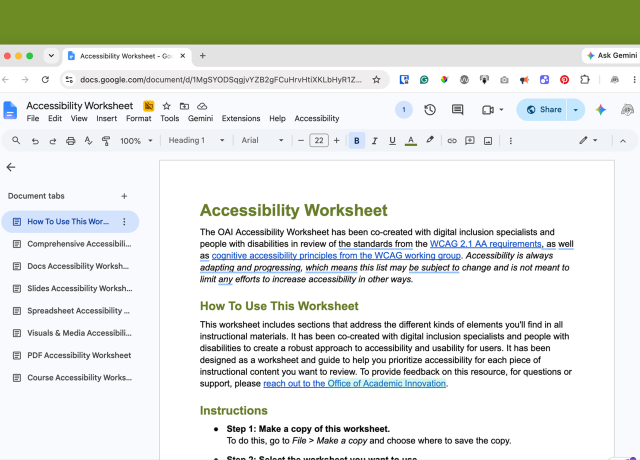This screenshot has width=640, height=460.
Task: Open the File menu
Action: (33, 118)
